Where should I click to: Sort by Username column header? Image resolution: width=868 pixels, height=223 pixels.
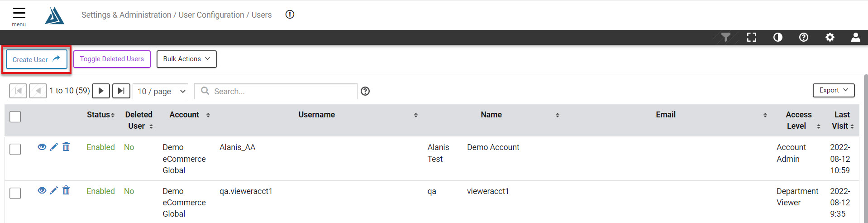click(x=316, y=115)
